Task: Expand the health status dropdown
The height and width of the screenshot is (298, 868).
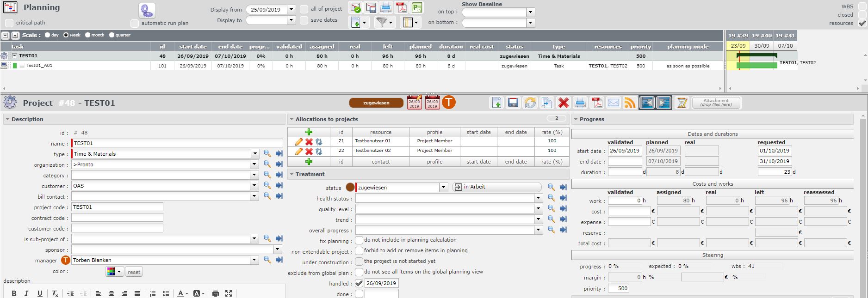Action: (x=538, y=198)
